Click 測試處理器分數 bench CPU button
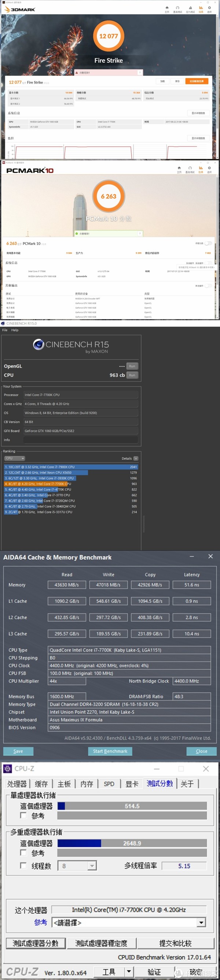 click(x=36, y=943)
